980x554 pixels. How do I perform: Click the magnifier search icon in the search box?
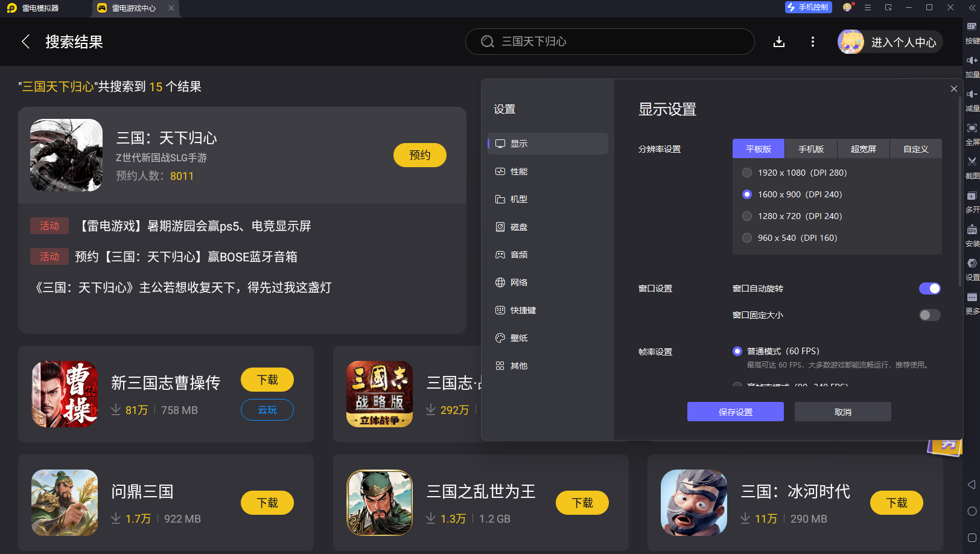(488, 42)
